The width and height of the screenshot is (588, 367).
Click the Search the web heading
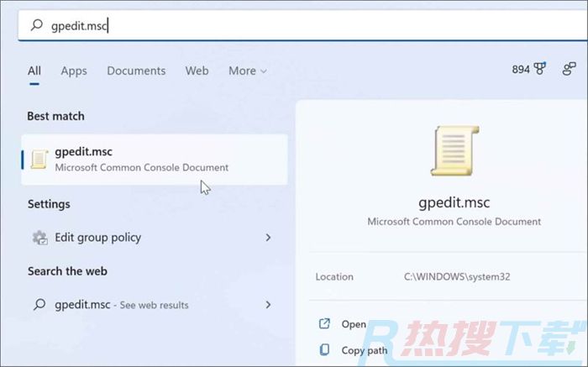(x=67, y=271)
